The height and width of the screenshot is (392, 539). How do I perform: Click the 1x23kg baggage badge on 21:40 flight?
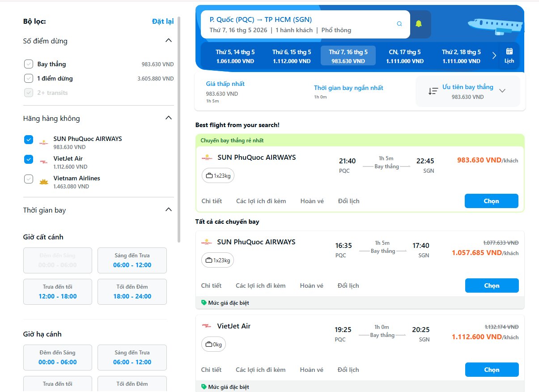point(218,176)
